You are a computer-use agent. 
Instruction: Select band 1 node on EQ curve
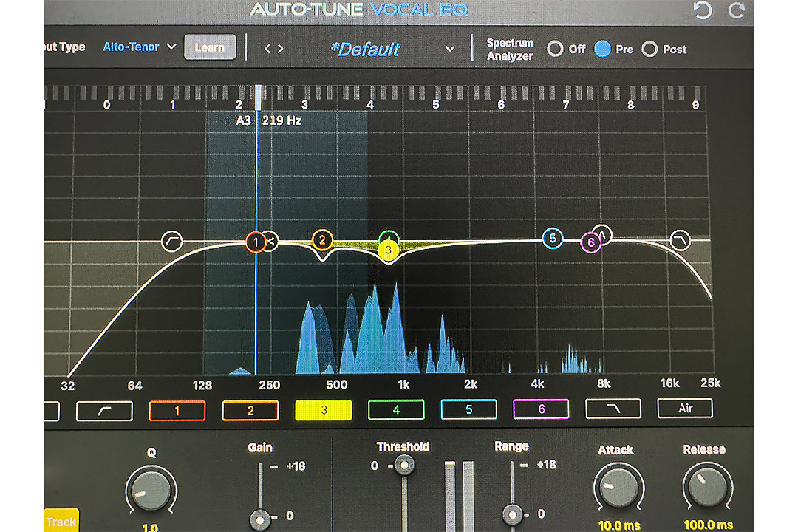coord(256,242)
